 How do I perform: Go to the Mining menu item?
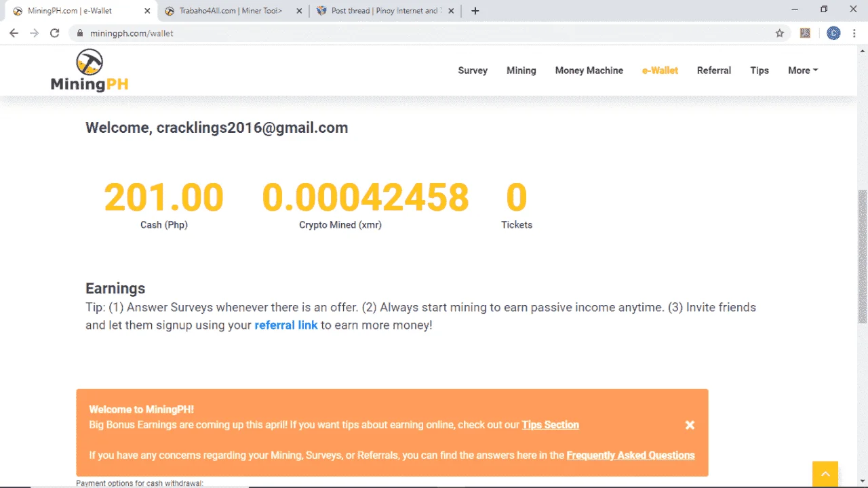pos(521,70)
